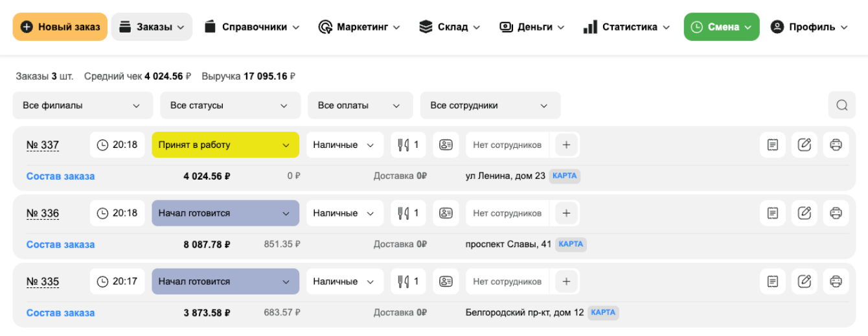This screenshot has height=336, width=868.
Task: Expand the Все сотрудники filter
Action: click(490, 105)
